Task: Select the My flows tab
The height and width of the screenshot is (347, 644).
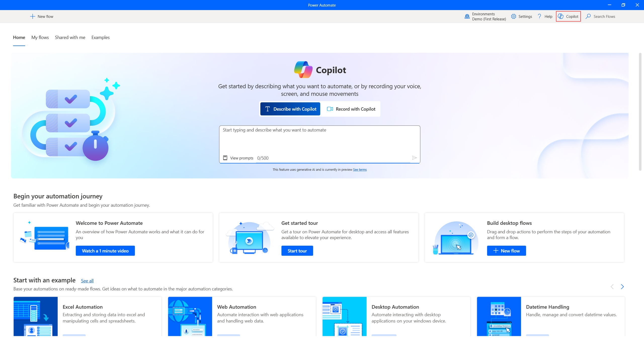Action: 40,37
